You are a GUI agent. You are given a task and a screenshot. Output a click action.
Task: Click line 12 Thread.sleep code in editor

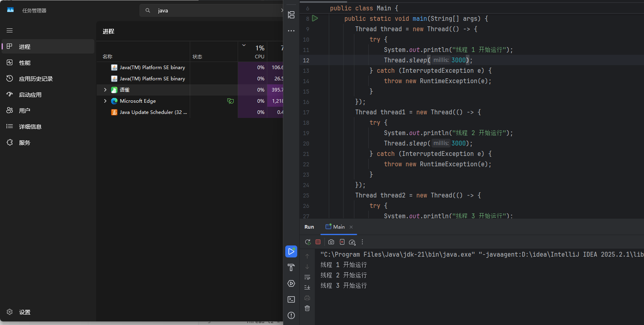coord(428,60)
